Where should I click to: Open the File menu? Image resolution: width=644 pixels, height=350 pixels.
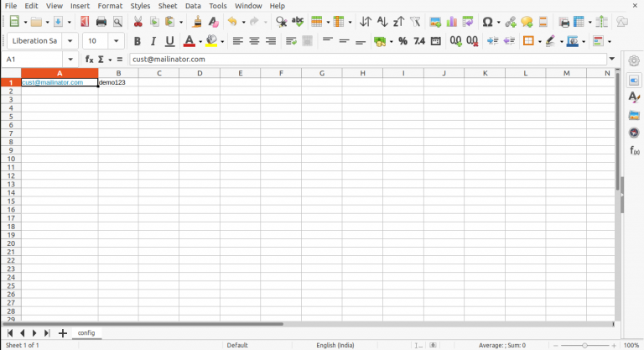[x=11, y=6]
